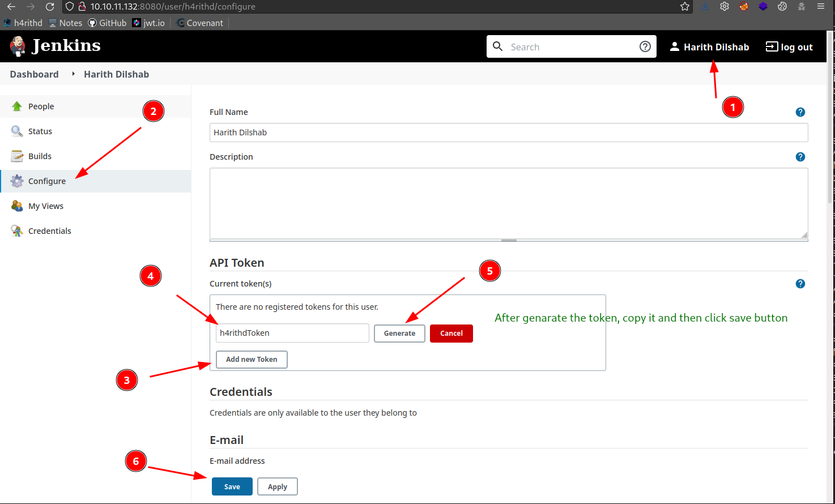The image size is (835, 504).
Task: Open the Covenant bookmark
Action: point(199,23)
